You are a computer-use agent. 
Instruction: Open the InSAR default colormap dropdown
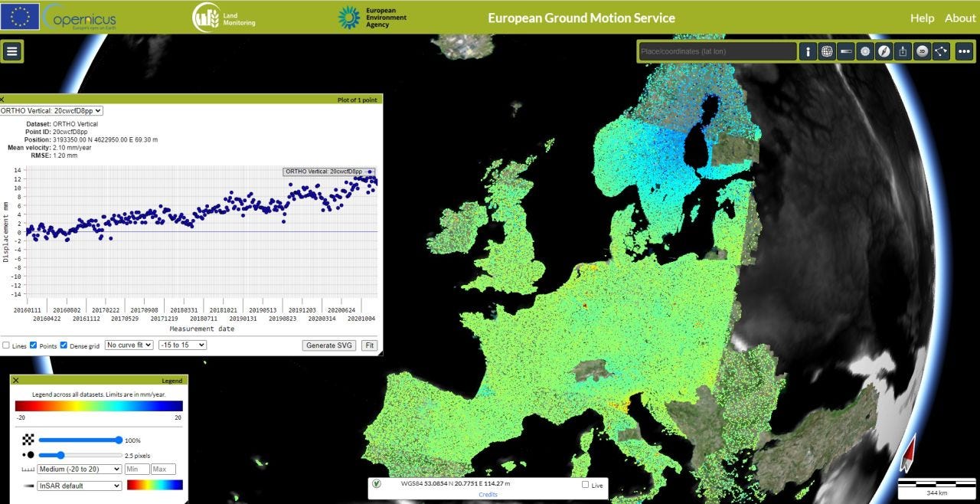tap(79, 486)
